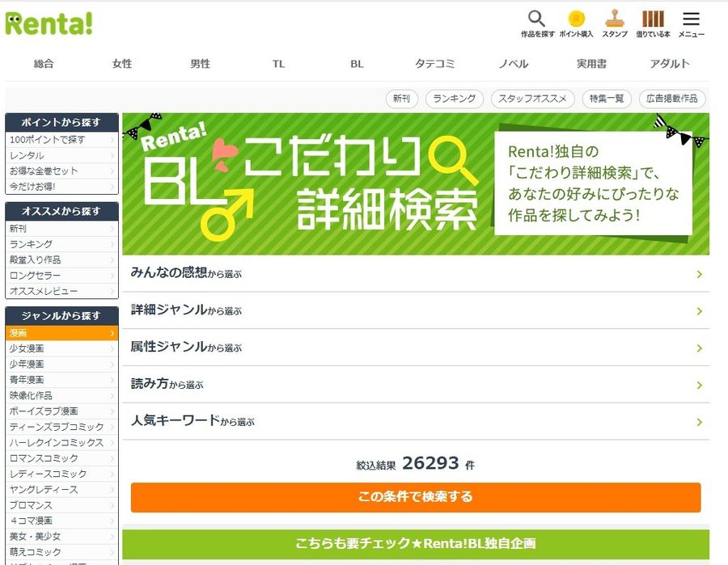Expand 読み方から選ぶ section
Image resolution: width=728 pixels, height=565 pixels.
[x=416, y=385]
